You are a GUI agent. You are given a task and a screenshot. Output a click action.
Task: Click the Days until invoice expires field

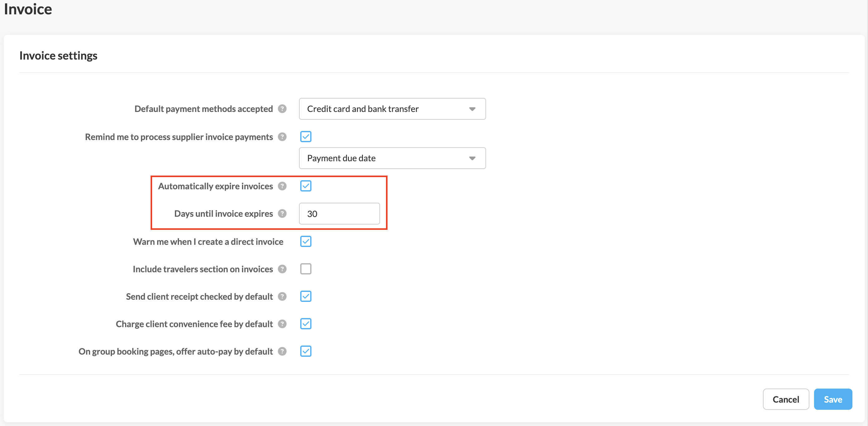point(339,214)
